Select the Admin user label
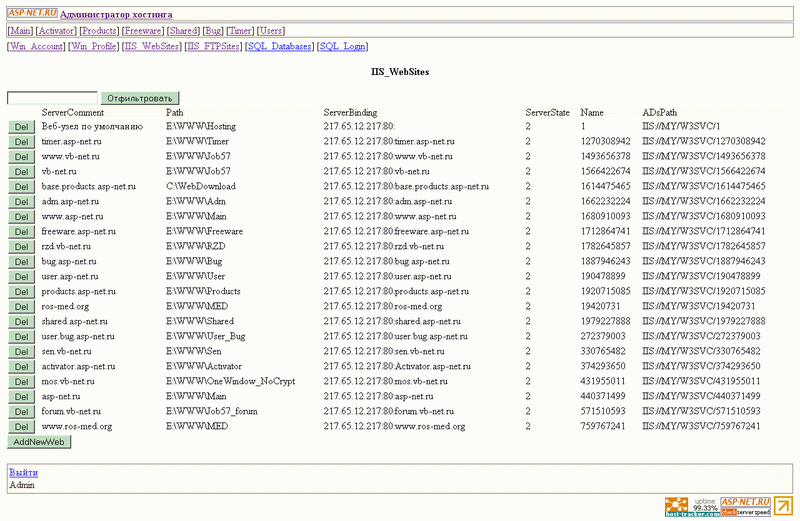The height and width of the screenshot is (521, 800). [22, 485]
